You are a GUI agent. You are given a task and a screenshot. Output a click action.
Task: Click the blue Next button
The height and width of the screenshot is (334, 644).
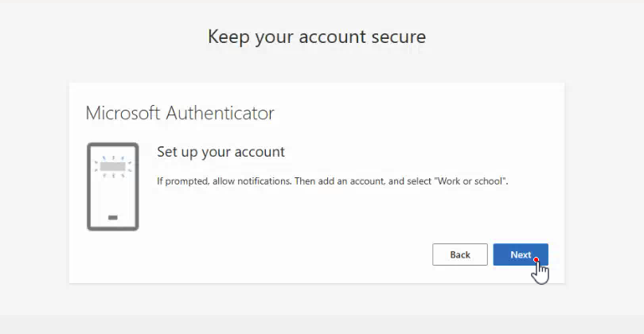point(521,254)
